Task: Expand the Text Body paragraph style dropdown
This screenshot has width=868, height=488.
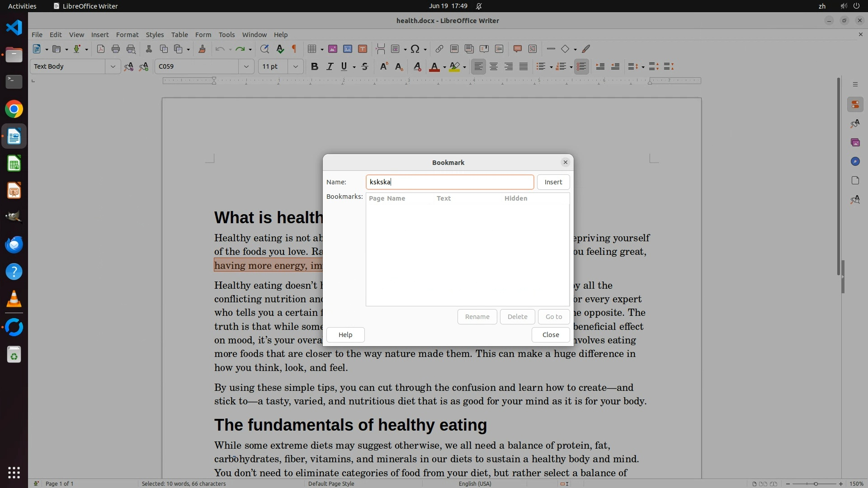Action: [113, 66]
